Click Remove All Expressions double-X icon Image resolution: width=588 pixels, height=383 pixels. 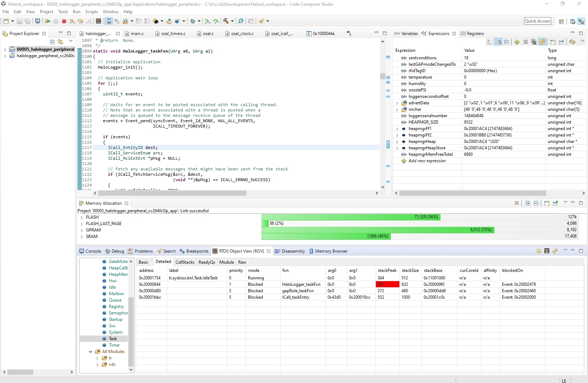[534, 42]
